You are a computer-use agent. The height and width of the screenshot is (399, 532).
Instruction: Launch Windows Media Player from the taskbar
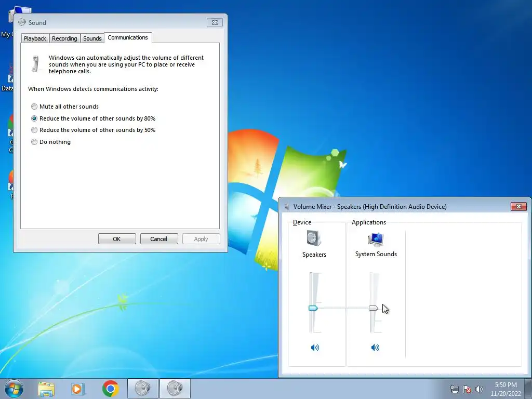click(x=78, y=389)
